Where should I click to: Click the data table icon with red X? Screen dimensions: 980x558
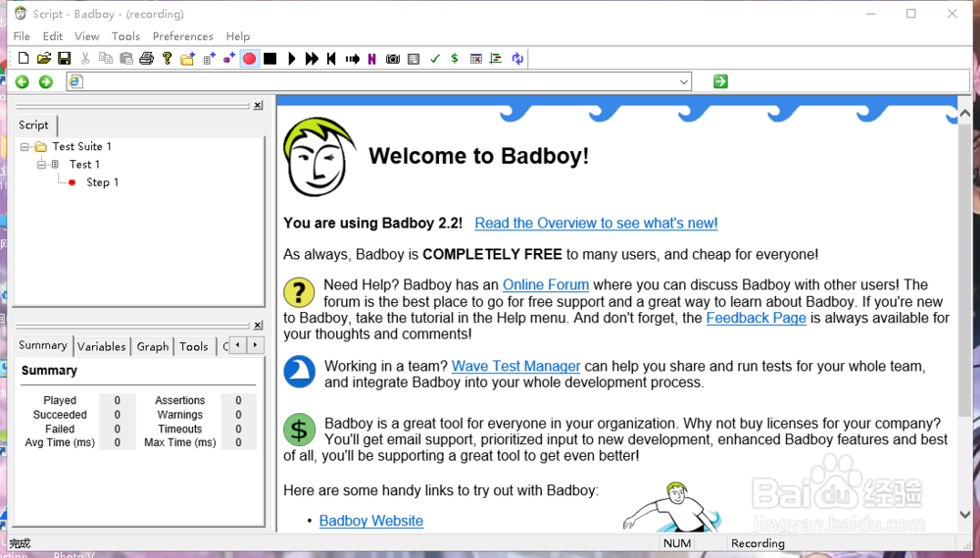[476, 59]
